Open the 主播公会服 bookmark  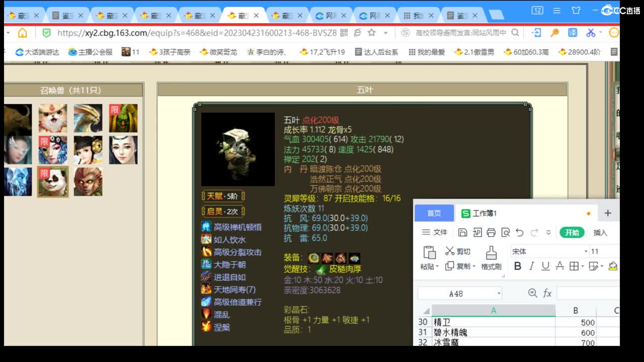(x=91, y=52)
